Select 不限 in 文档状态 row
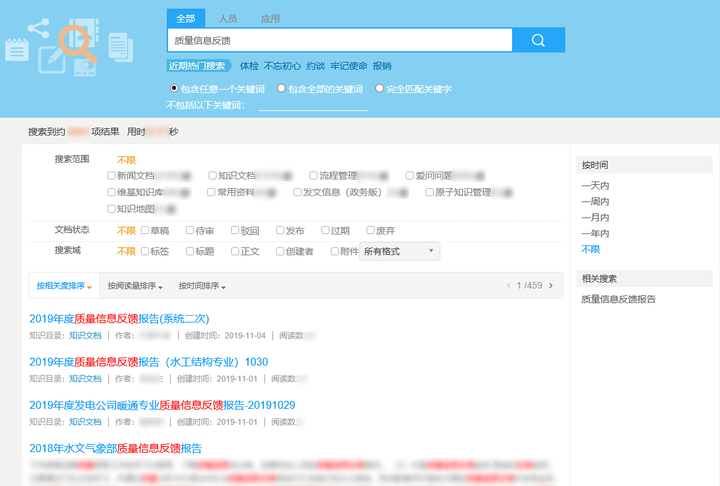720x486 pixels. click(x=126, y=230)
